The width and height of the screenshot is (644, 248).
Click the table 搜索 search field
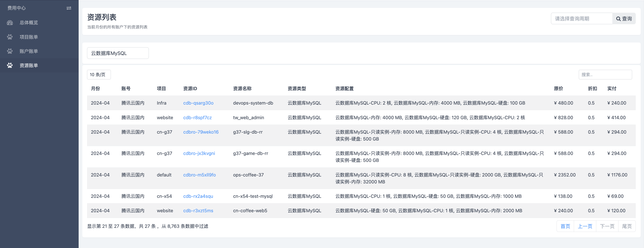pyautogui.click(x=605, y=75)
